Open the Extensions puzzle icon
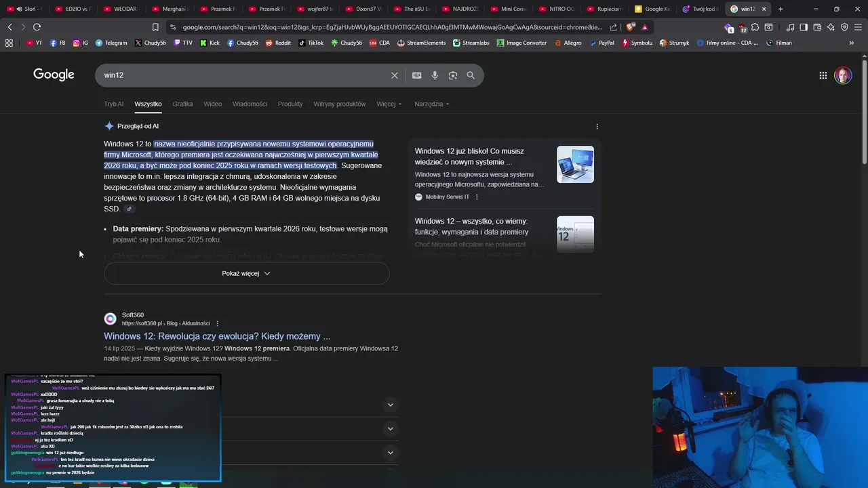The height and width of the screenshot is (488, 868). pos(755,27)
